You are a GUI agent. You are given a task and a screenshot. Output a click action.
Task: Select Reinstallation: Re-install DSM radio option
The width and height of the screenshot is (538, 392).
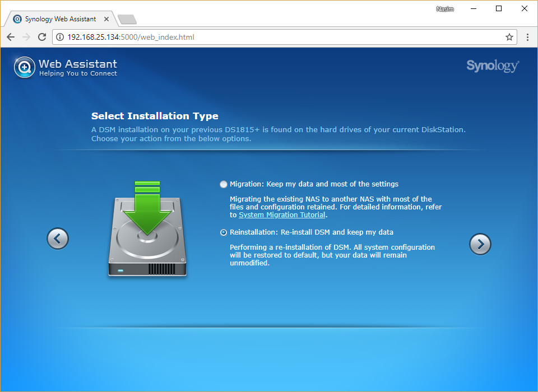click(x=224, y=232)
